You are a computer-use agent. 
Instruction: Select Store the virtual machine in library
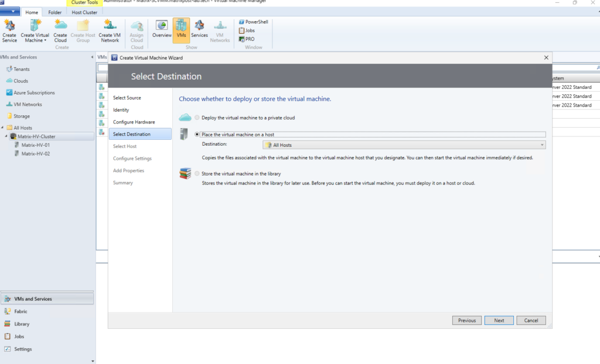[x=197, y=174]
